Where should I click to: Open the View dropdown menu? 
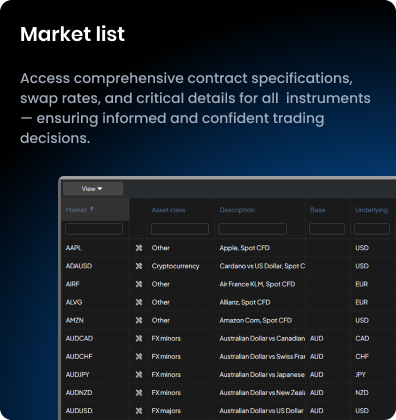click(93, 189)
